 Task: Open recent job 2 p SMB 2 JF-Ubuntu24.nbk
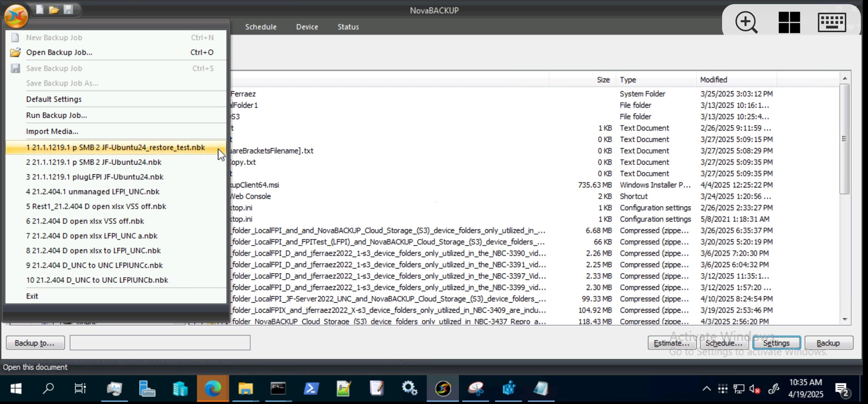coord(116,162)
